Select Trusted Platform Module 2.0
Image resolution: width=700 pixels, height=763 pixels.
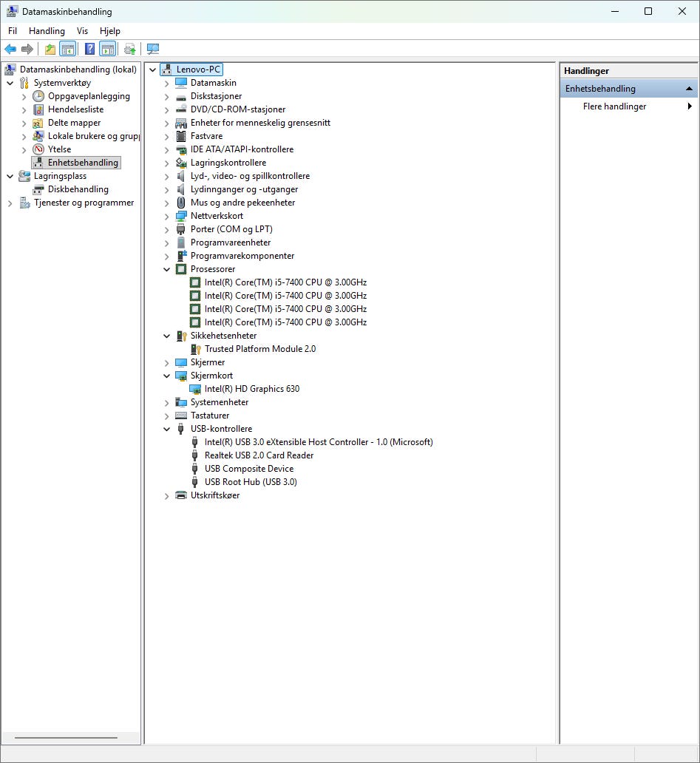[x=260, y=349]
